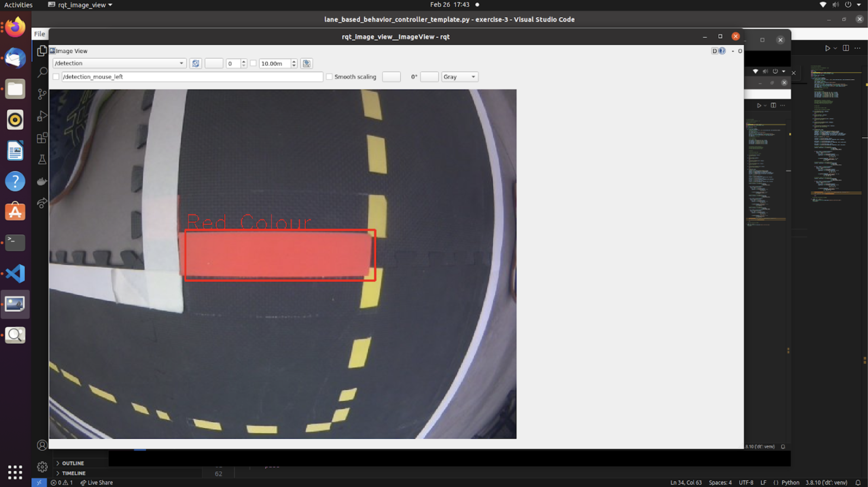The width and height of the screenshot is (868, 487).
Task: Refresh the image topics list
Action: click(x=196, y=63)
